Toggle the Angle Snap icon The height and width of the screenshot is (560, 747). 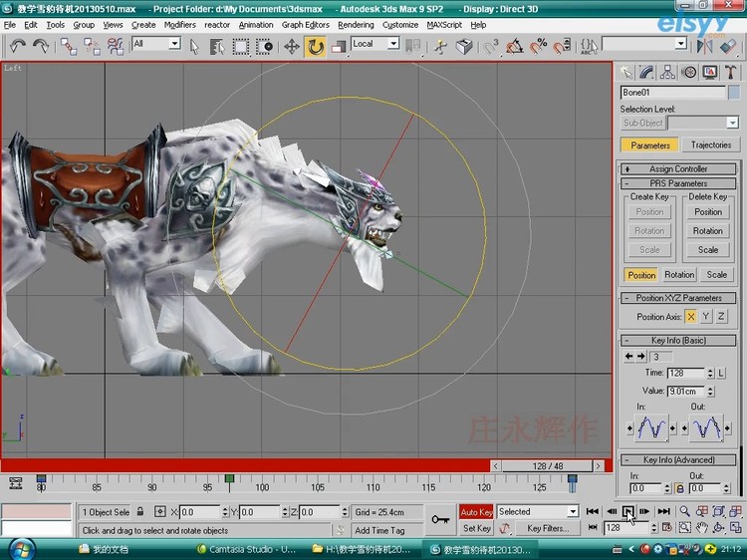click(515, 47)
